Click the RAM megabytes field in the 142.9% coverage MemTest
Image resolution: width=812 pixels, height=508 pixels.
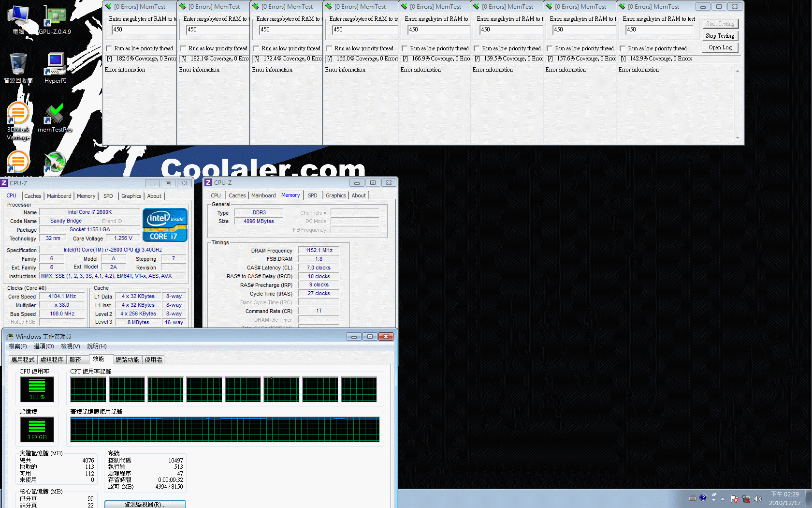[x=660, y=30]
